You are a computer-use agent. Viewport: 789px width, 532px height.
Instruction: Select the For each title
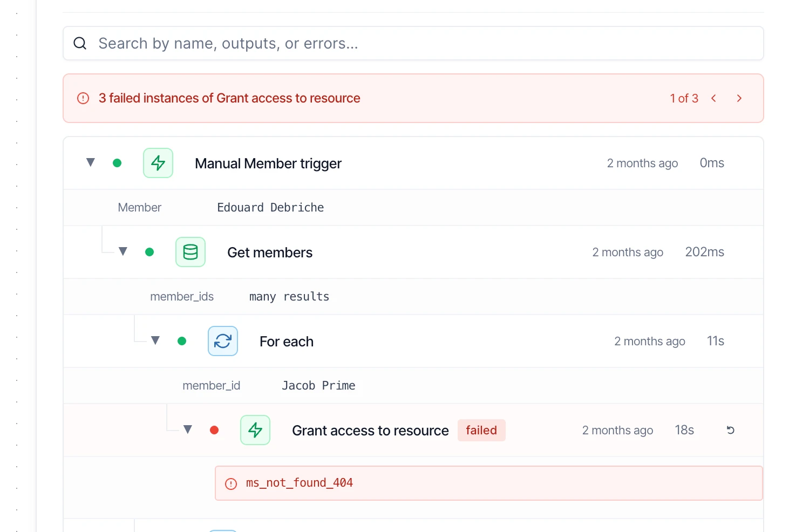point(287,342)
